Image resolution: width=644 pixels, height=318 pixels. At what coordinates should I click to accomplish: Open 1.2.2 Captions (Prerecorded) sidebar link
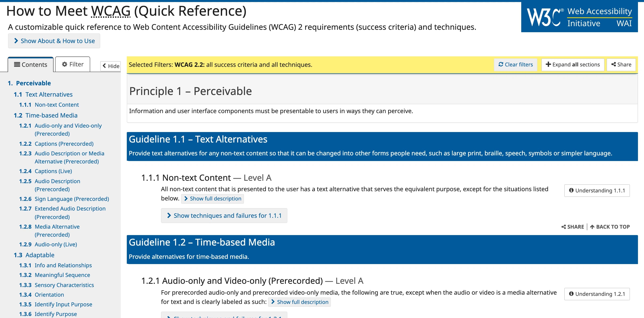click(x=56, y=144)
